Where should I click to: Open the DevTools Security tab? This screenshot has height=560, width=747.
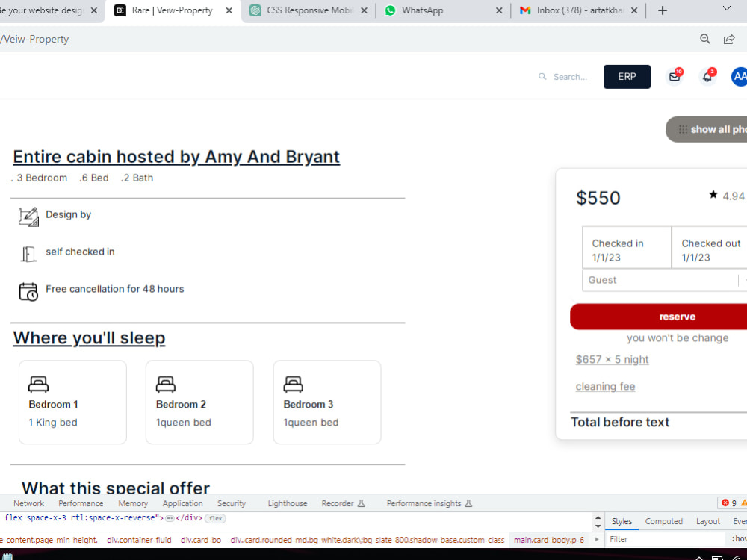coord(232,503)
